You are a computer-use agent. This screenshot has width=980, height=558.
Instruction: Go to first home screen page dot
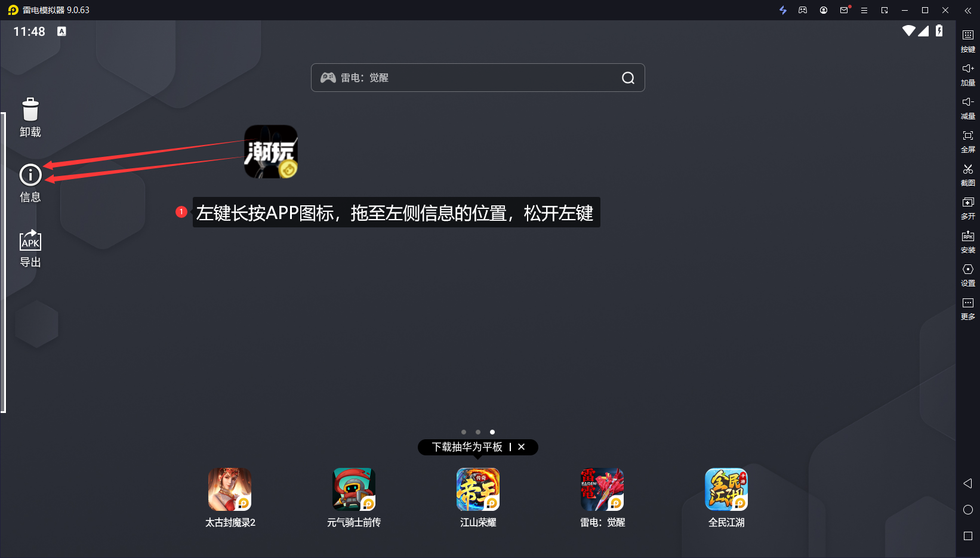click(464, 432)
